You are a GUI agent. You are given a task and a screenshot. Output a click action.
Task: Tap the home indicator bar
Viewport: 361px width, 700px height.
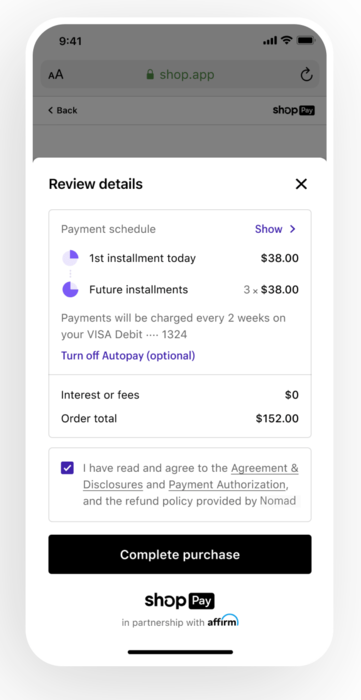click(x=180, y=652)
